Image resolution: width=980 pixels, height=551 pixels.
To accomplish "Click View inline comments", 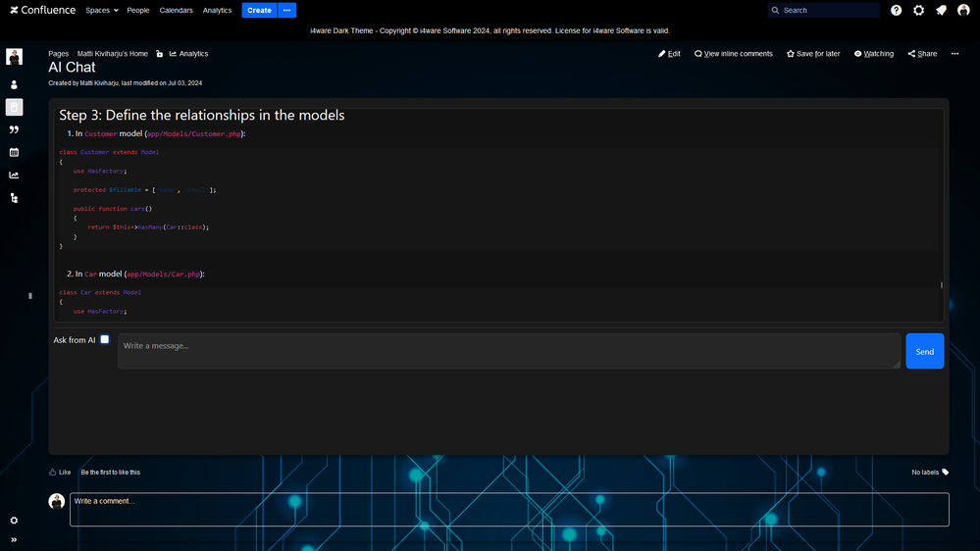I will [x=734, y=54].
